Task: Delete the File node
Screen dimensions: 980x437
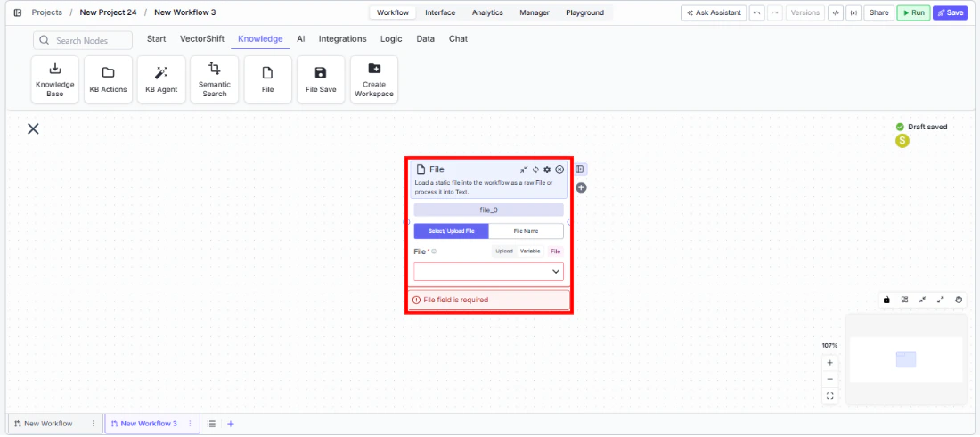Action: pos(559,169)
